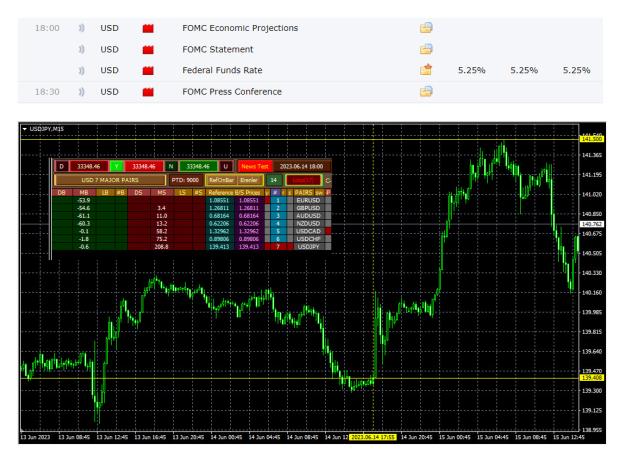The image size is (625, 463).
Task: Click the green 33348.46 value next to N
Action: pyautogui.click(x=198, y=167)
